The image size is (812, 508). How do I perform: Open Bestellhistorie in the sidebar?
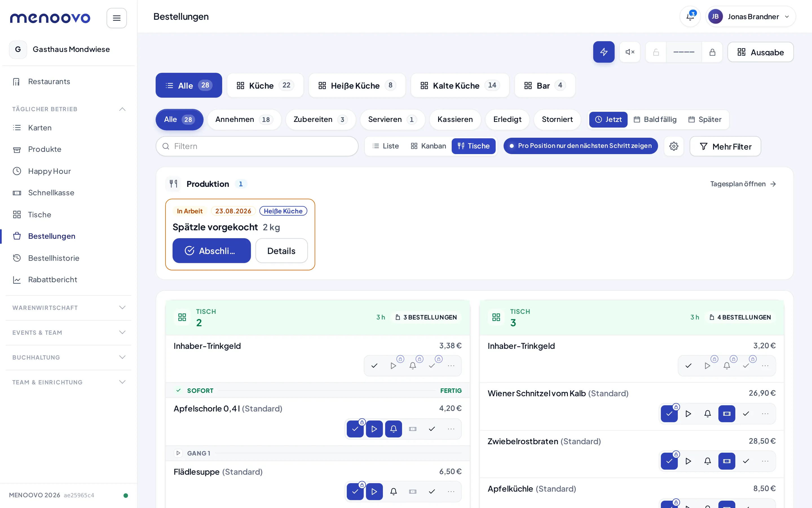(x=54, y=258)
